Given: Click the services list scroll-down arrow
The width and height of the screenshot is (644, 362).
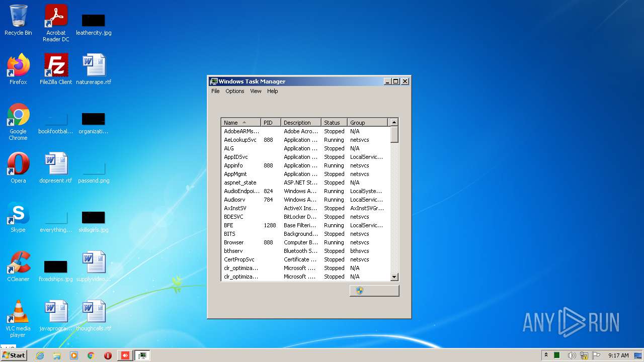Looking at the screenshot, I should tap(394, 277).
